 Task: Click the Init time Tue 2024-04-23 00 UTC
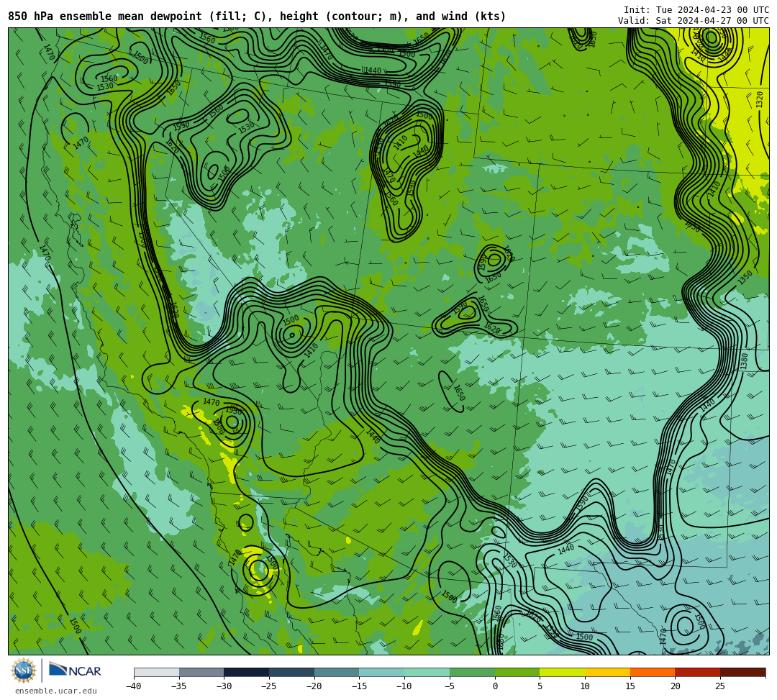point(696,10)
